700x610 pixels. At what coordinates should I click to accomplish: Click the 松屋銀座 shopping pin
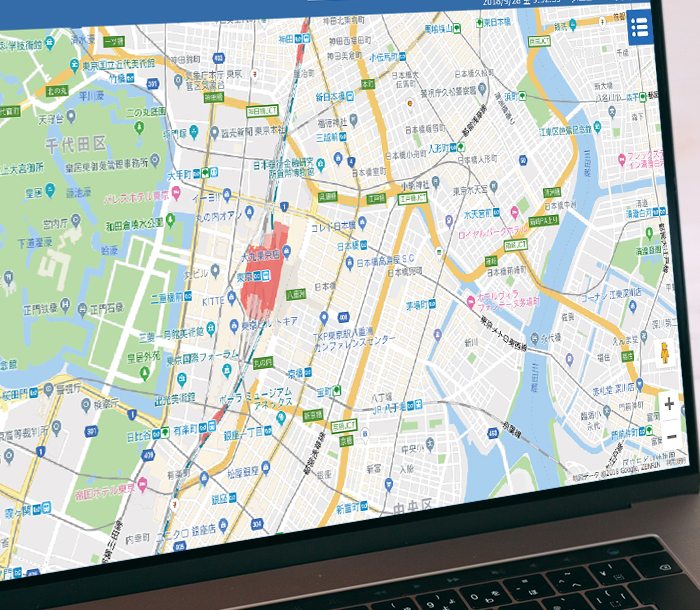coord(266,467)
